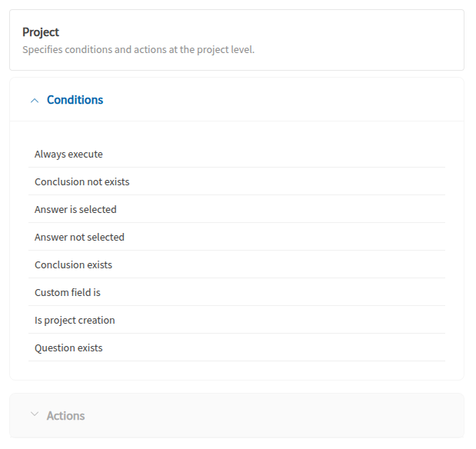Select the Always execute condition
476x449 pixels.
click(x=68, y=154)
